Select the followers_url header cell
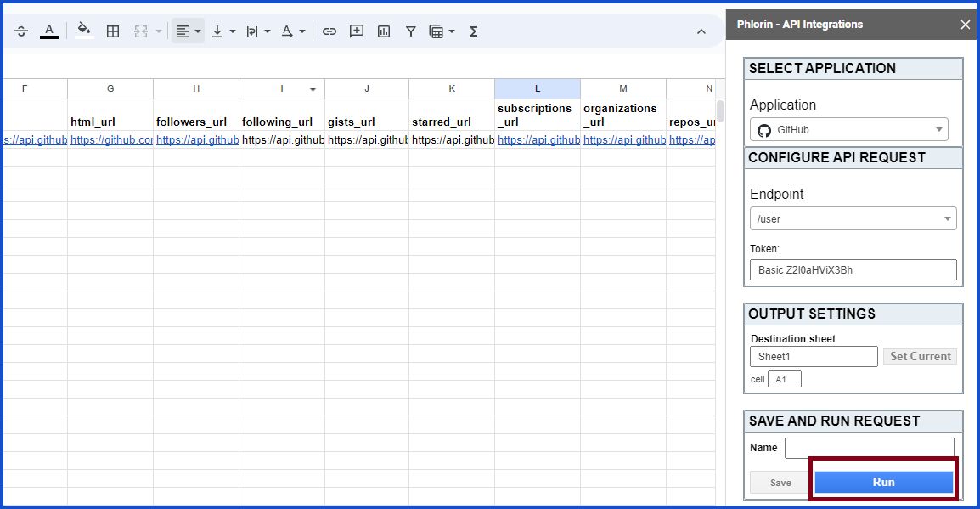The width and height of the screenshot is (980, 509). 196,115
